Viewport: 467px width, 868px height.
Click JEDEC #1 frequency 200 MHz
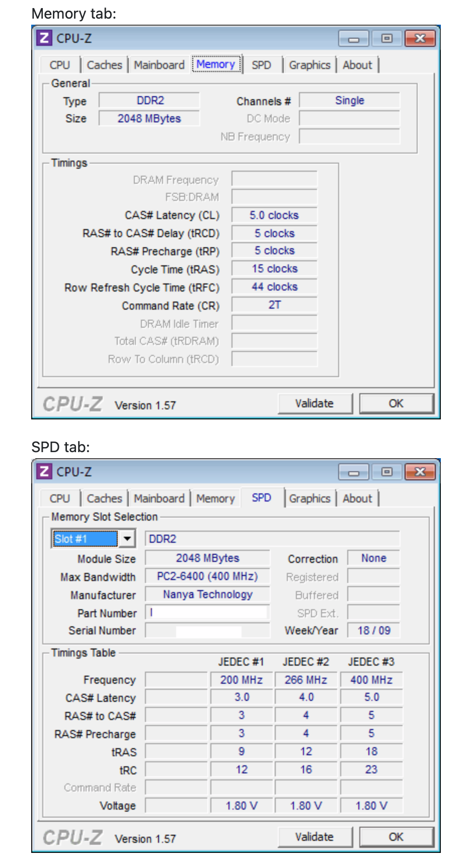242,680
